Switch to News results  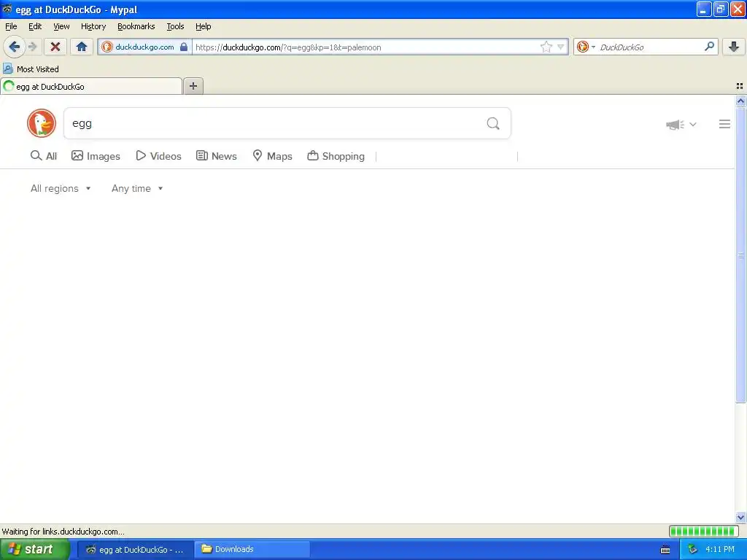click(217, 156)
